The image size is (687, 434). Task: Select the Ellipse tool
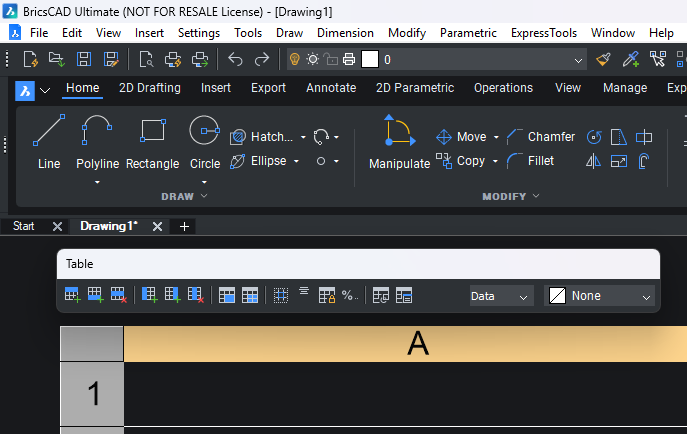point(258,161)
